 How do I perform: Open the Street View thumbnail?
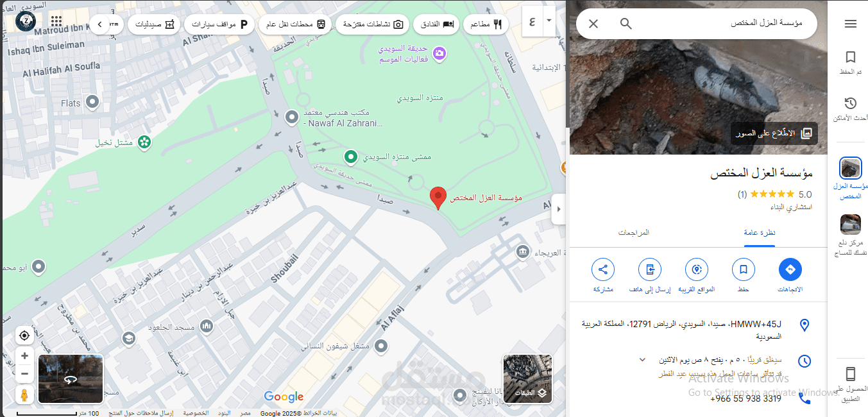pyautogui.click(x=71, y=379)
